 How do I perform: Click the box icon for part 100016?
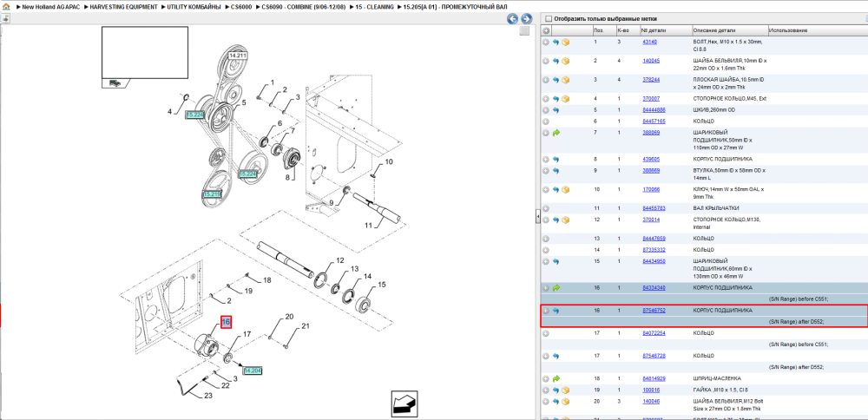point(566,390)
